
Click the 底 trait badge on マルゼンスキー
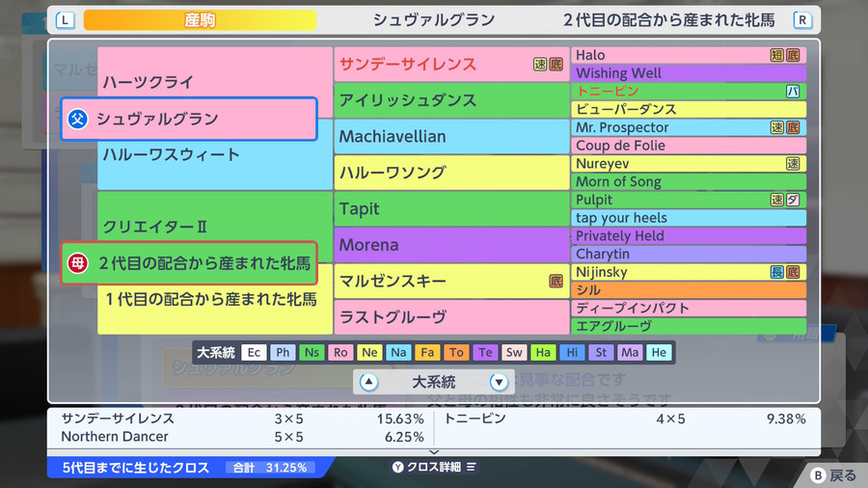(556, 281)
